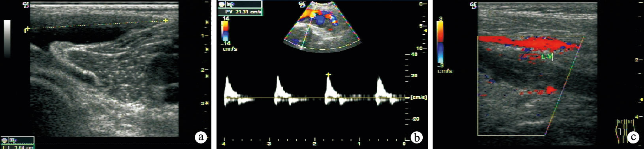Image resolution: width=644 pixels, height=149 pixels.
Task: Click the yellow focal zone arrow in panel b
Action: [425, 30]
